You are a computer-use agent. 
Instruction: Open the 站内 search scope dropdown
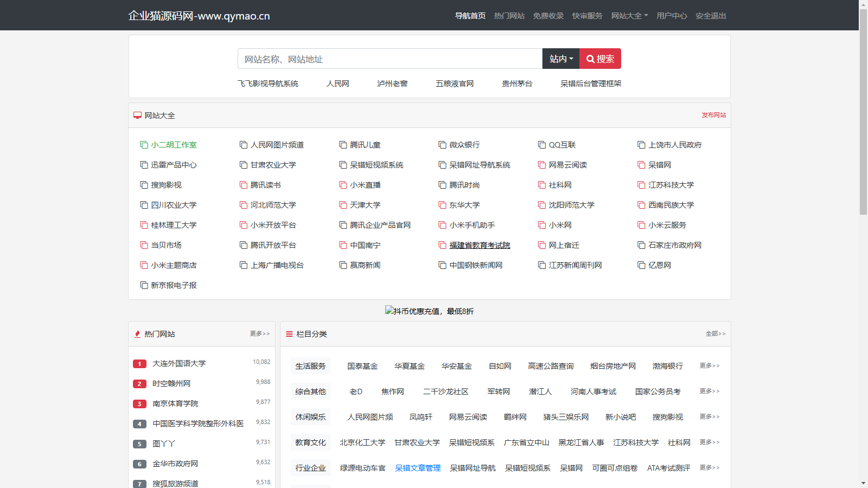(x=560, y=59)
